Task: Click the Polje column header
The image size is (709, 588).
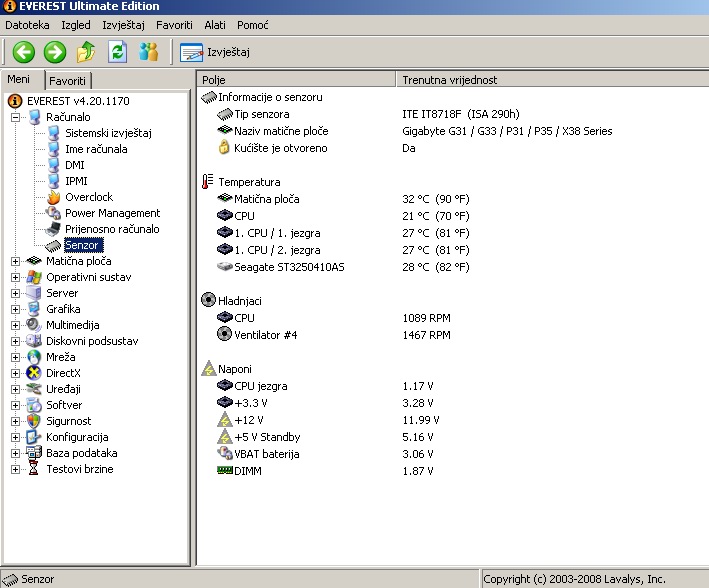Action: click(214, 80)
